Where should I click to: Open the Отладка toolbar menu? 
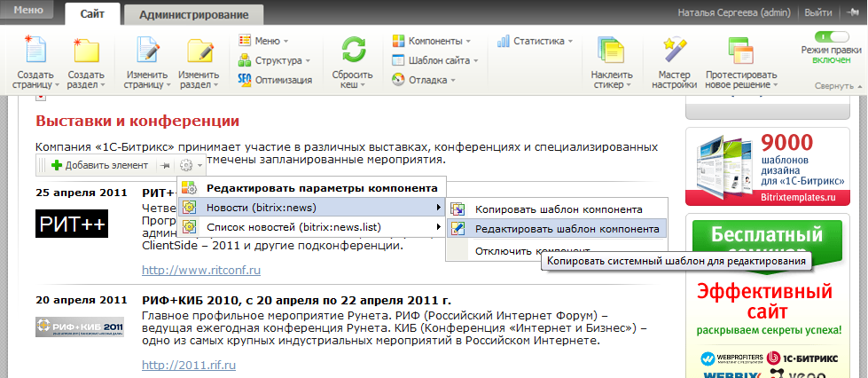coord(424,80)
